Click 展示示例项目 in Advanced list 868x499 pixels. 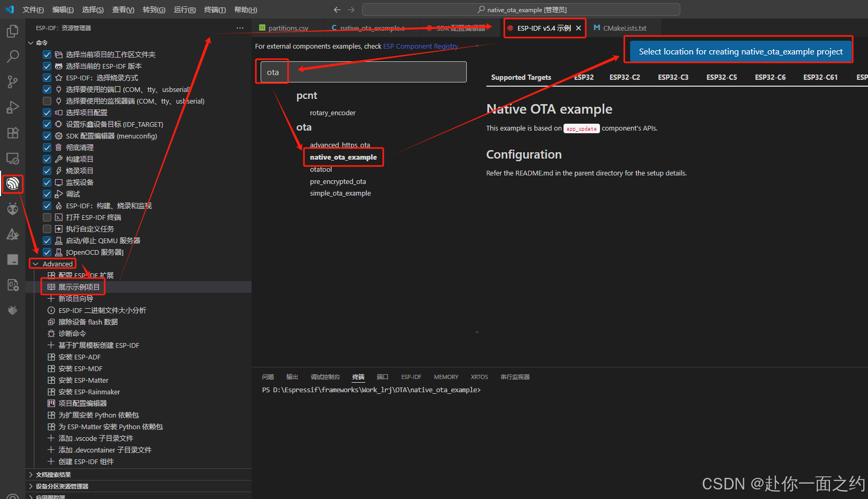tap(79, 287)
